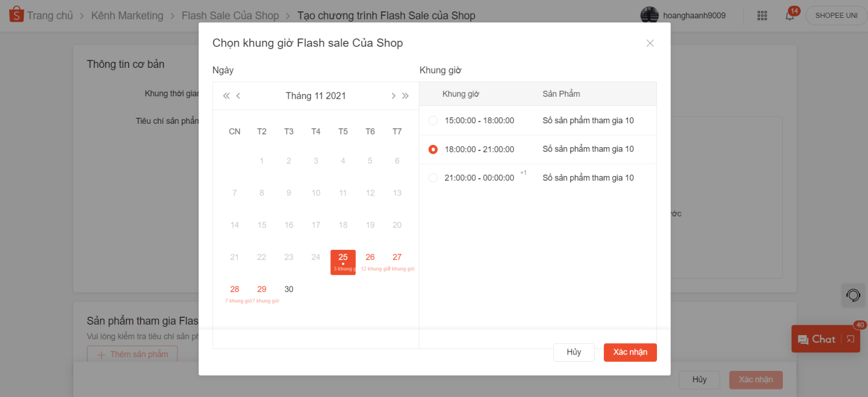Click the hoanghaanh9009 profile avatar

tap(649, 16)
